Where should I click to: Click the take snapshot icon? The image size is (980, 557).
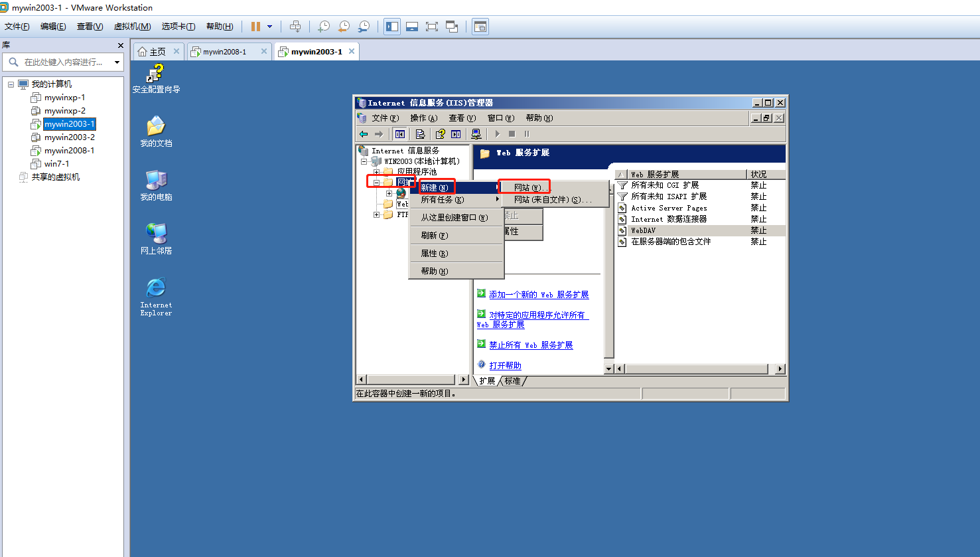(x=323, y=27)
